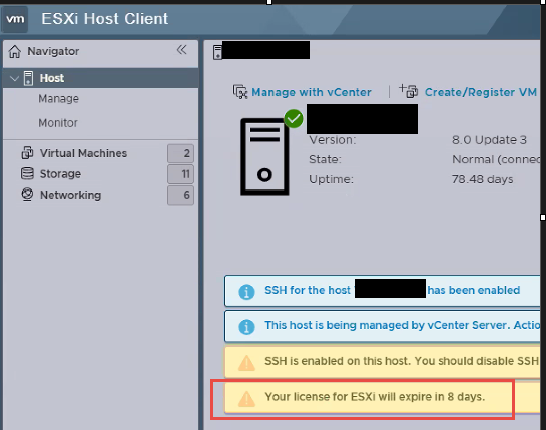This screenshot has width=546, height=430.
Task: Open Manage under Host
Action: (58, 99)
